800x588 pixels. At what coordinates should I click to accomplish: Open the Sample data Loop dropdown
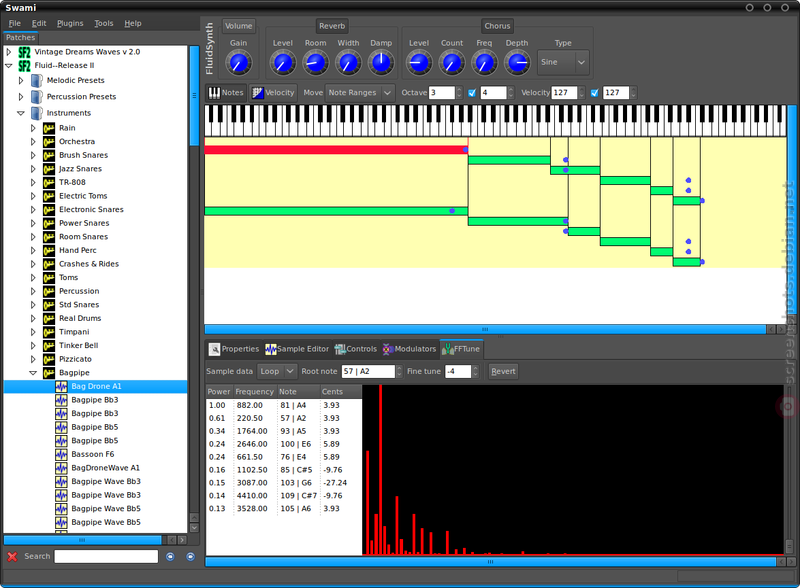point(277,371)
